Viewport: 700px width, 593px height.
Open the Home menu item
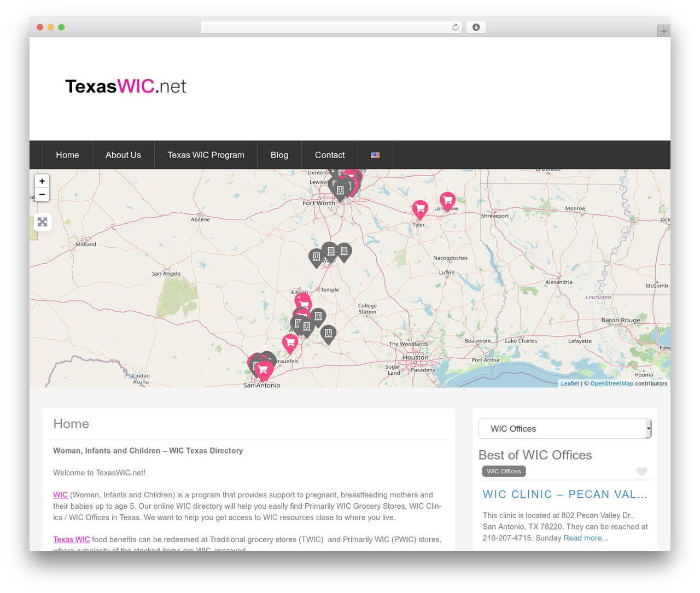(67, 155)
